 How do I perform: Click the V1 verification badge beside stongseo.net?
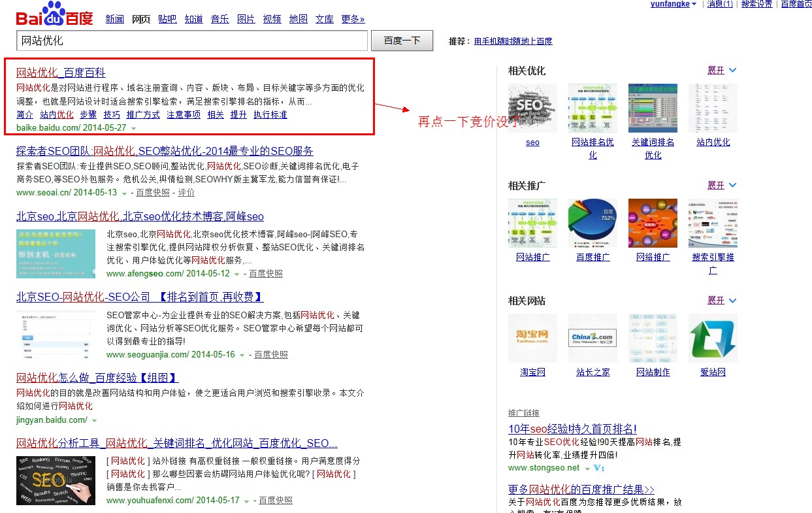tap(599, 468)
